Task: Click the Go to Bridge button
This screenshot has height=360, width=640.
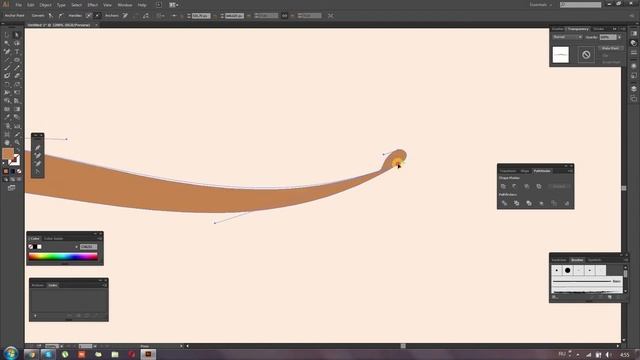Action: (158, 5)
